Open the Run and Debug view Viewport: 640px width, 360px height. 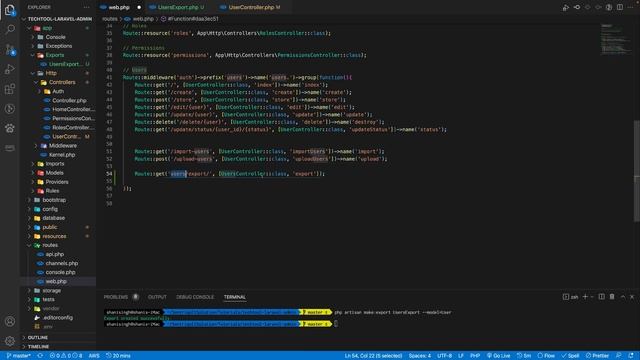click(10, 69)
